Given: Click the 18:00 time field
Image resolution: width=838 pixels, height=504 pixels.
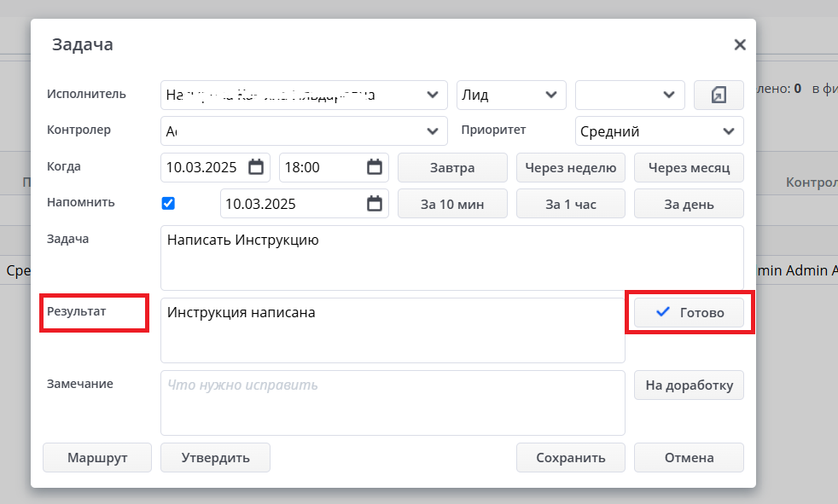Looking at the screenshot, I should pos(334,168).
